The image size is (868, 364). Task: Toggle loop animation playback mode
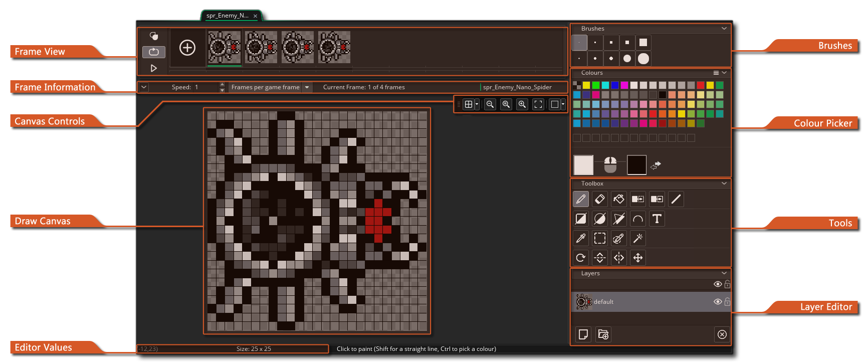(154, 52)
